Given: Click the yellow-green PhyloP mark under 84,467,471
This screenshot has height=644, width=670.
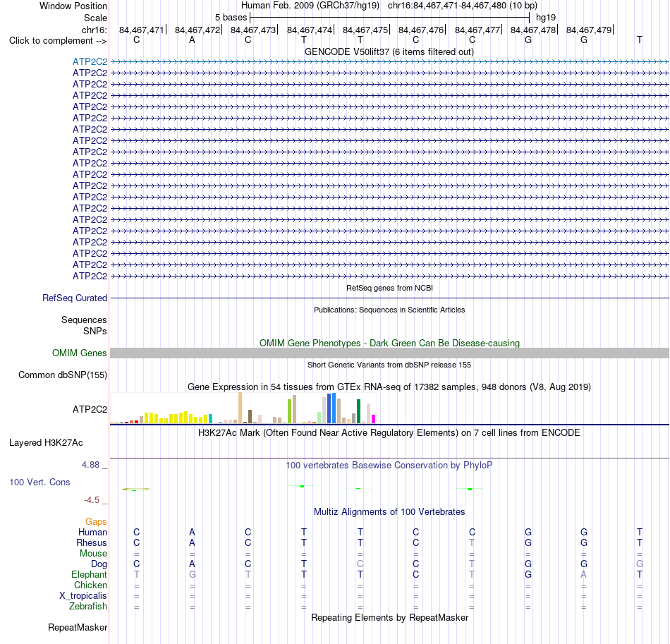Looking at the screenshot, I should (x=136, y=490).
